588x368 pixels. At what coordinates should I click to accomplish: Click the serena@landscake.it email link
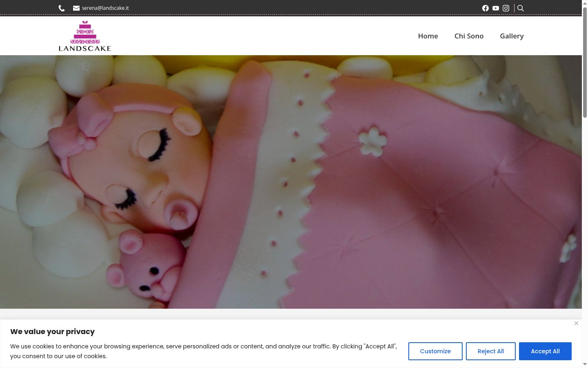coord(105,8)
